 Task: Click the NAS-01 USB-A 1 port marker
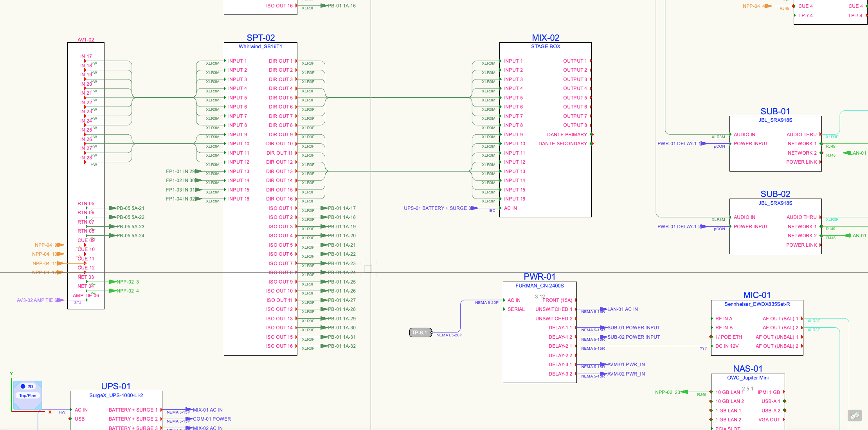784,401
